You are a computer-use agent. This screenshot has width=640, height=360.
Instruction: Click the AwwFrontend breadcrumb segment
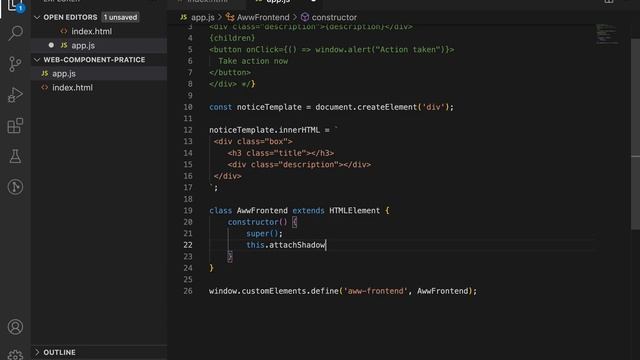pyautogui.click(x=263, y=17)
